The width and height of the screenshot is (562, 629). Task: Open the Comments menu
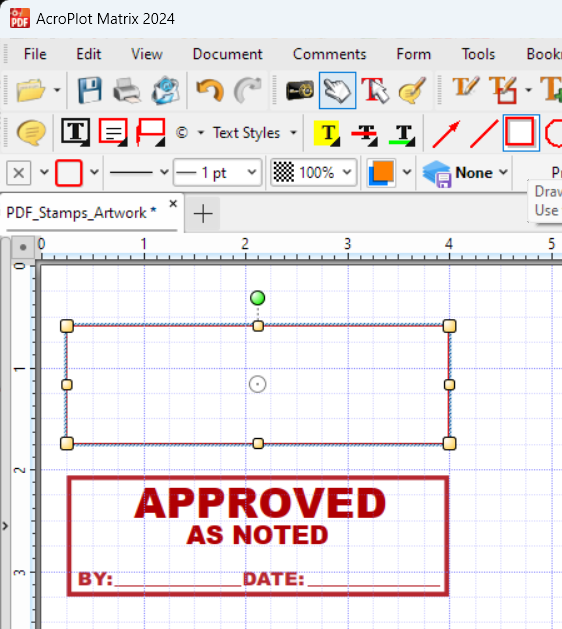click(329, 54)
